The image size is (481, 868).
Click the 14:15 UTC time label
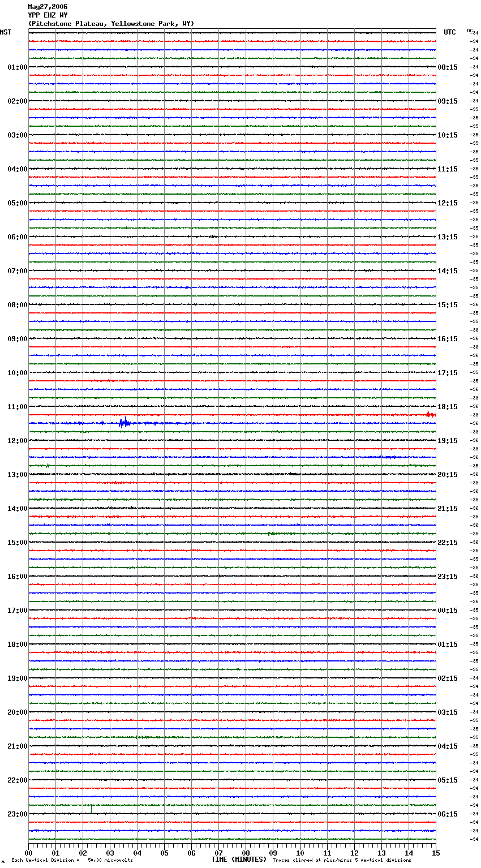(448, 271)
